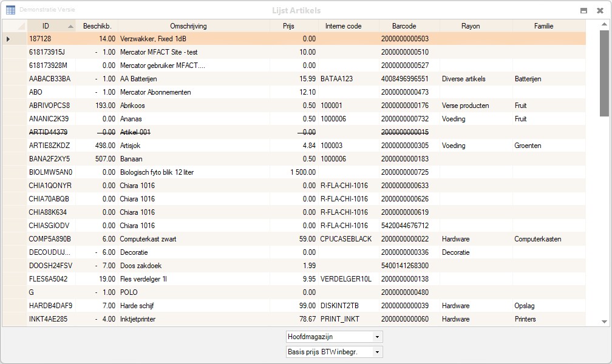Expand the Basis prijs BTW inbegr. dropdown
The width and height of the screenshot is (612, 364).
377,352
